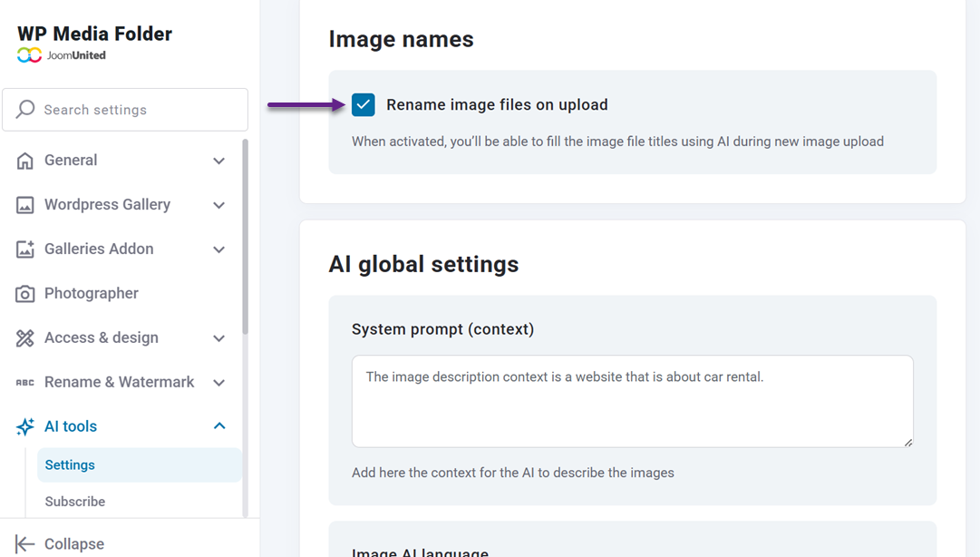Click the Access & design tools icon
Image resolution: width=980 pixels, height=557 pixels.
[x=25, y=337]
